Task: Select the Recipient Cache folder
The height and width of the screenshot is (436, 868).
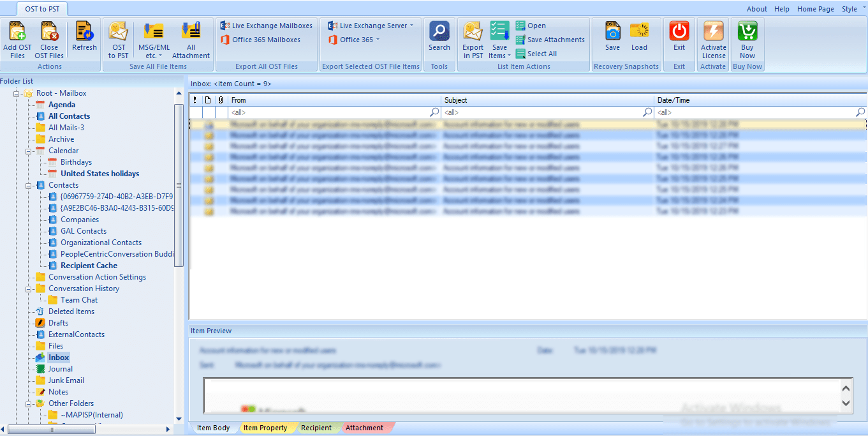Action: pyautogui.click(x=89, y=266)
